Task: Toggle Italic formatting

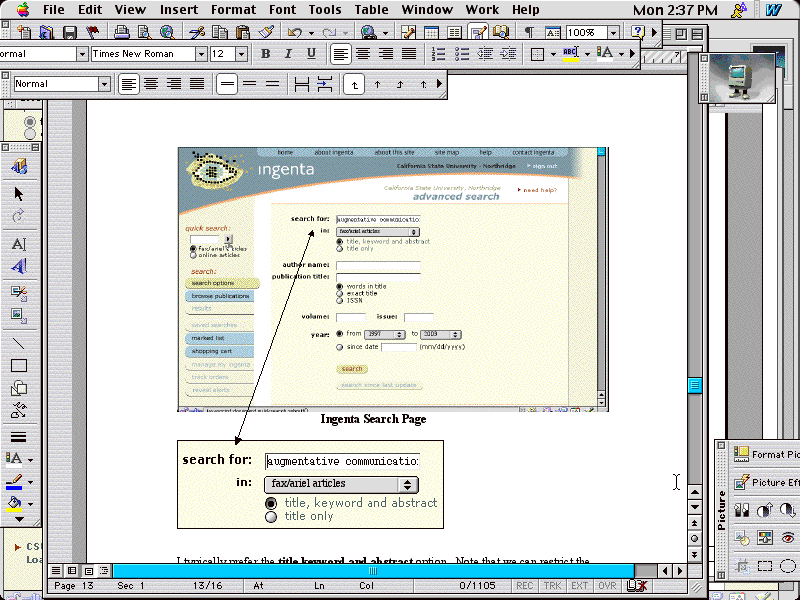Action: (x=288, y=54)
